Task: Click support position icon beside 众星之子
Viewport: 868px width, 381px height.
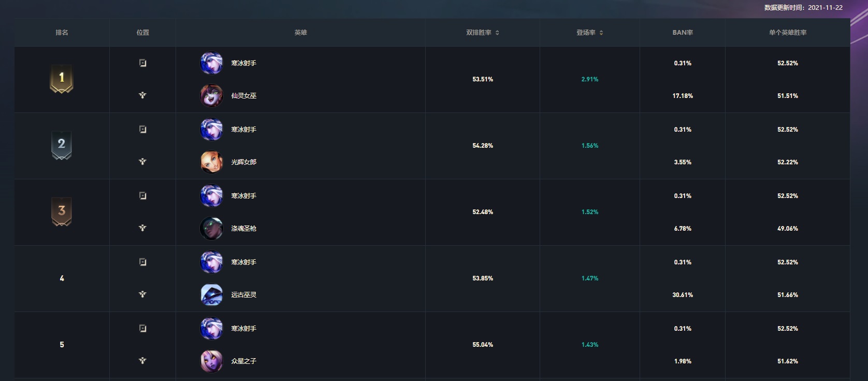Action: point(143,361)
